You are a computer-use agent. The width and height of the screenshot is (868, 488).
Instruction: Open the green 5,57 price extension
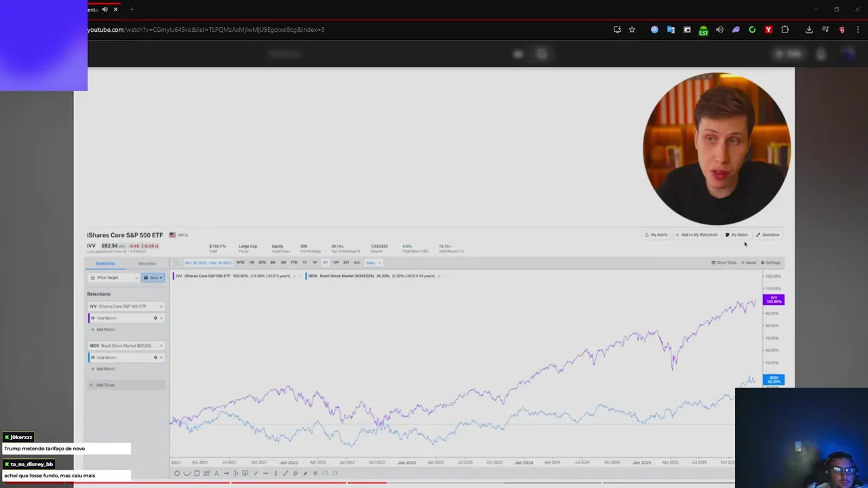703,30
